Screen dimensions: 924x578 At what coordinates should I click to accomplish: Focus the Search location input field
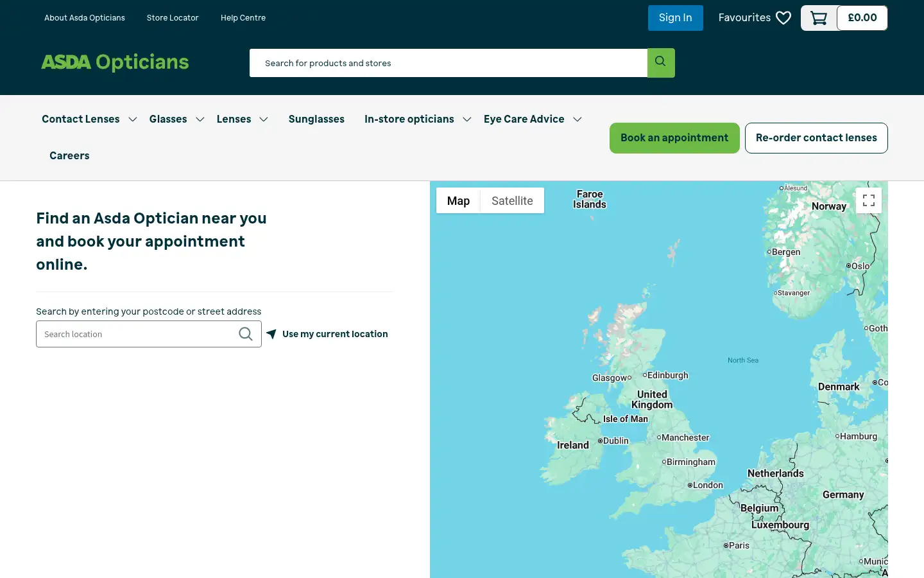[149, 334]
